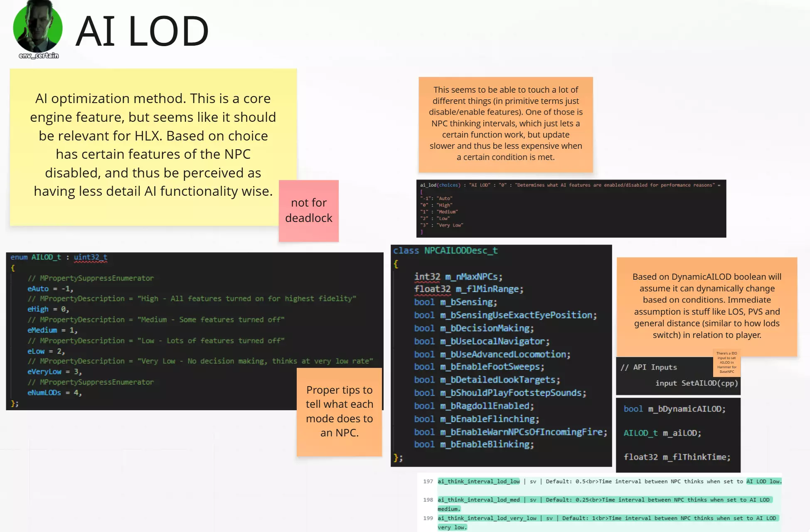Click the 'input SetAILOD(cpp)' line
Image resolution: width=810 pixels, height=532 pixels.
[697, 383]
